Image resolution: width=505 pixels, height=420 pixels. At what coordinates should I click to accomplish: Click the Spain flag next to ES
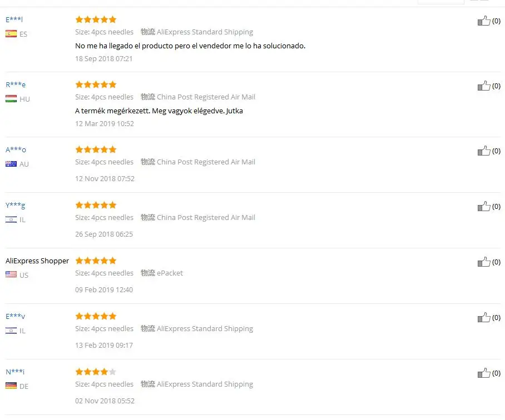coord(11,34)
